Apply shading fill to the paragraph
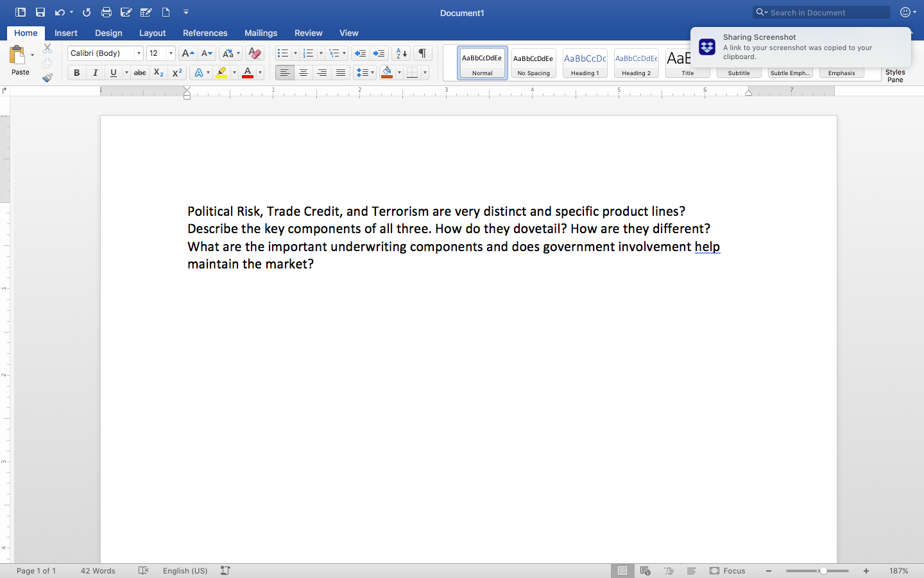The width and height of the screenshot is (924, 578). pyautogui.click(x=388, y=73)
